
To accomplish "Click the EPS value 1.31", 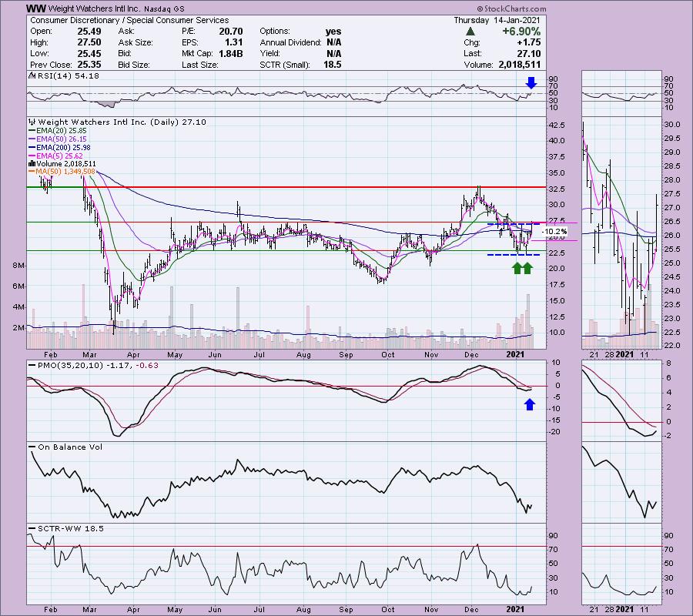I will click(x=234, y=42).
